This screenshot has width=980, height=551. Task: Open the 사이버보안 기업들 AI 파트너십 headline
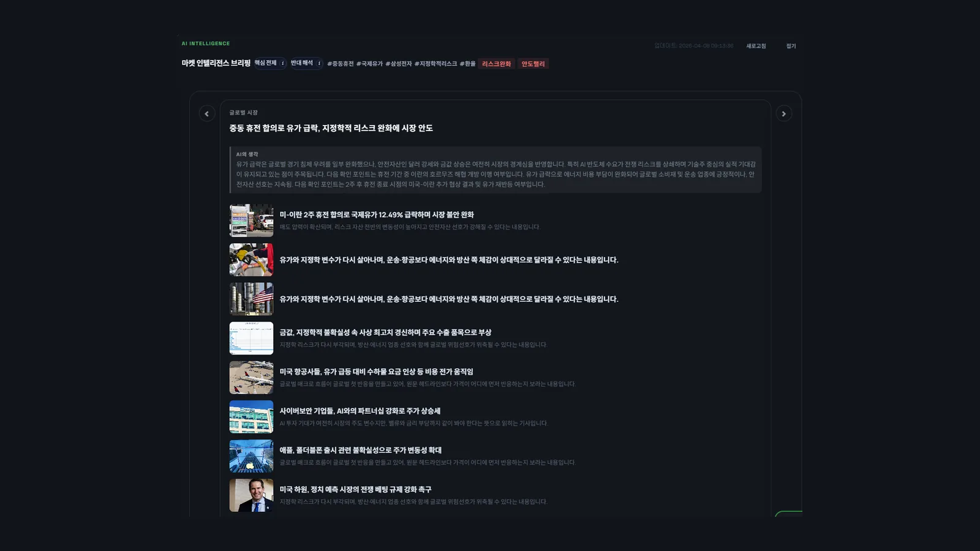tap(360, 411)
